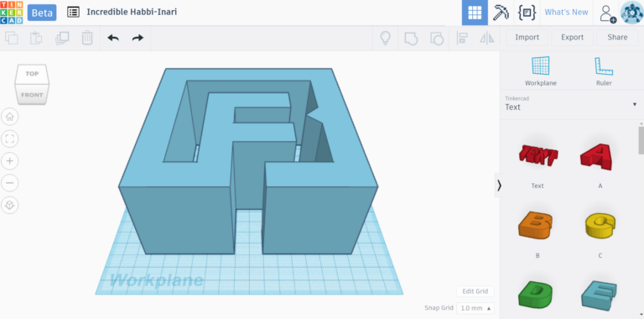The image size is (644, 319).
Task: Click the Group shapes icon
Action: click(411, 39)
